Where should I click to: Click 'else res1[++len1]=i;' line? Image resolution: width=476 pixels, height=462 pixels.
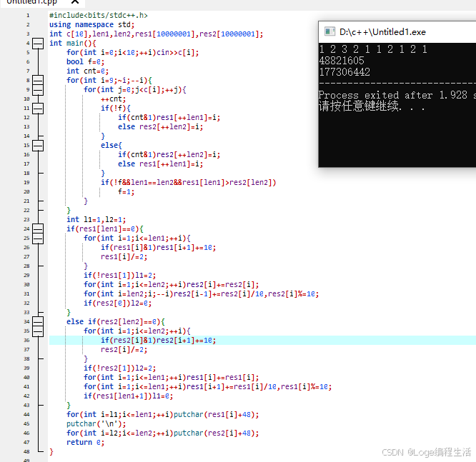[161, 164]
